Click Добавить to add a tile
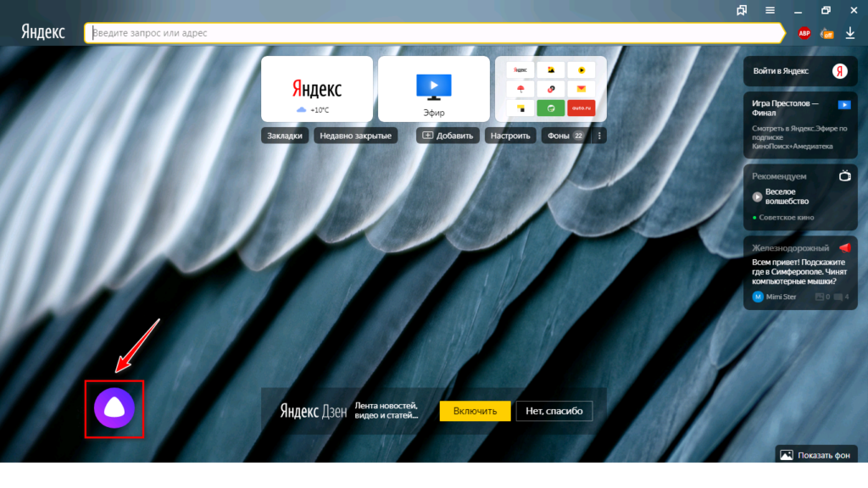868x488 pixels. pos(448,136)
